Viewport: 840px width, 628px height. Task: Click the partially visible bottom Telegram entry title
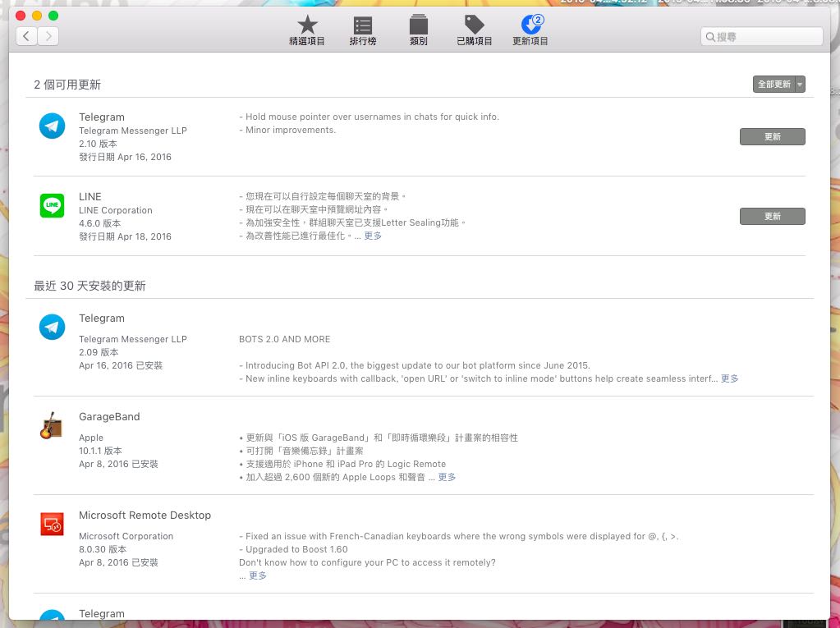click(102, 613)
